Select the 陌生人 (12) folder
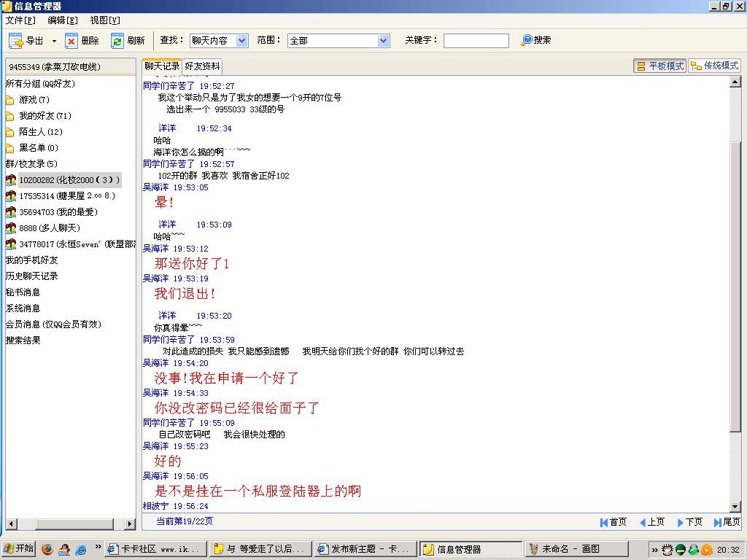Viewport: 747px width, 560px height. [41, 132]
